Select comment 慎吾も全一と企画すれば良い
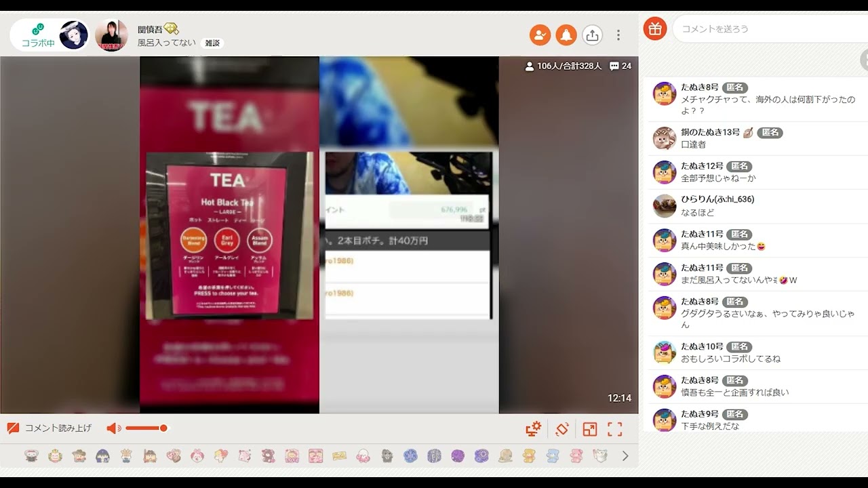This screenshot has height=488, width=868. pos(735,392)
